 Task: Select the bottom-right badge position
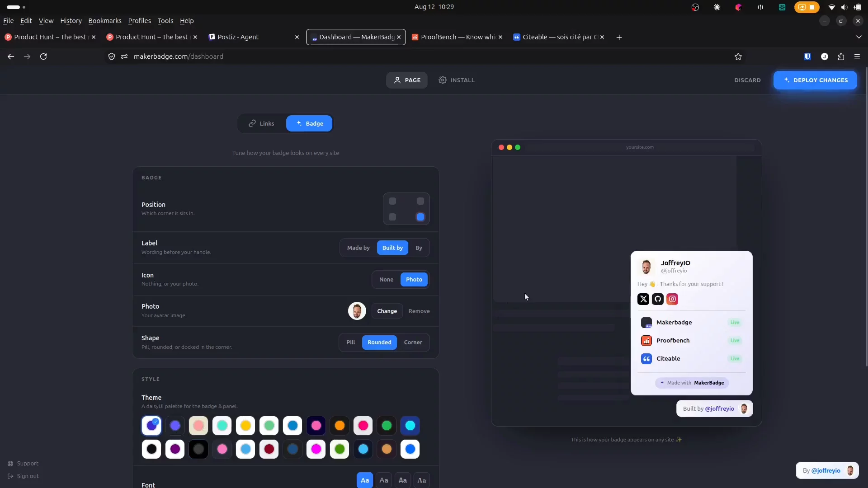click(420, 217)
